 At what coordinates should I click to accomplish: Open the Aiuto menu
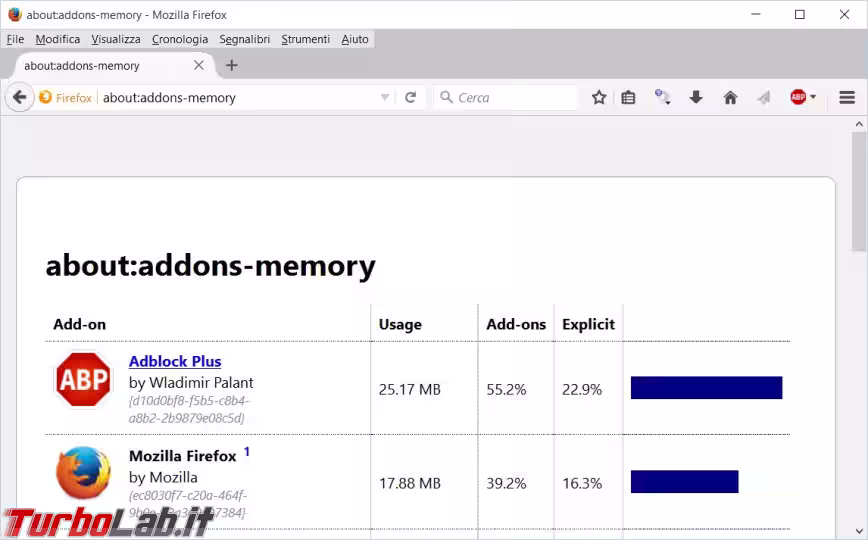pyautogui.click(x=355, y=39)
